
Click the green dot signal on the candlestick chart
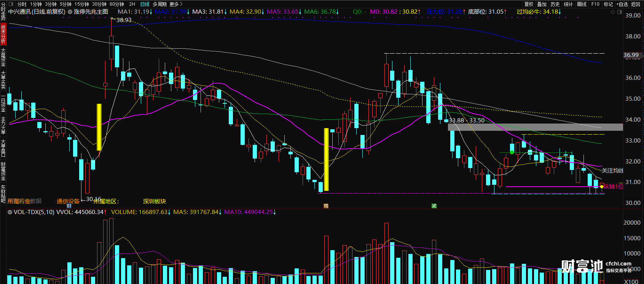point(512,152)
